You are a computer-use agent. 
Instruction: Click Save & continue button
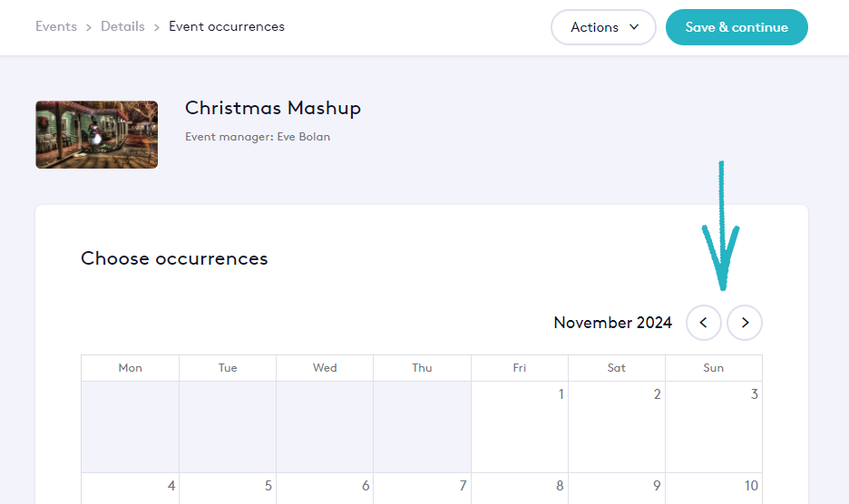(x=737, y=27)
